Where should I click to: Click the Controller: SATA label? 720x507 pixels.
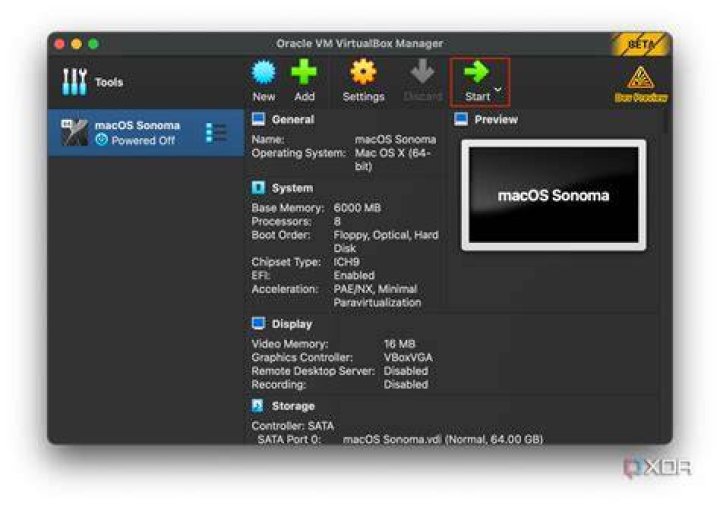292,425
